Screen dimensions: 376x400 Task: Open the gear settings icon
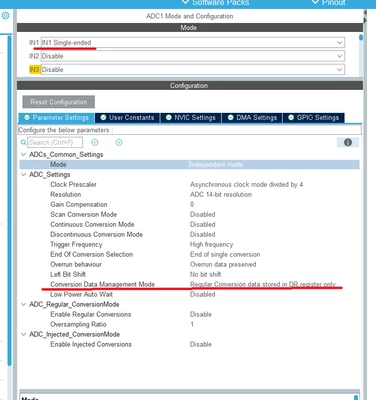pos(5,16)
